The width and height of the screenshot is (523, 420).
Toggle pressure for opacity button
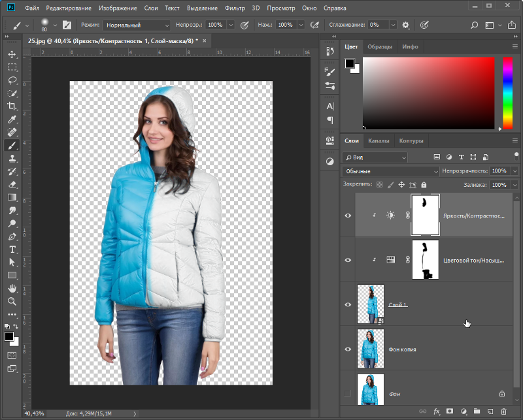click(245, 25)
